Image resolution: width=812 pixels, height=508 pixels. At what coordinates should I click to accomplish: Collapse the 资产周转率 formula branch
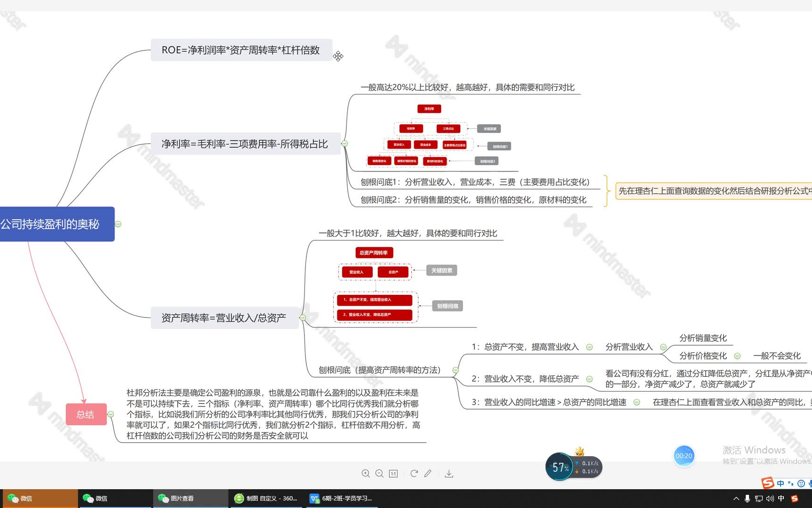click(x=303, y=317)
